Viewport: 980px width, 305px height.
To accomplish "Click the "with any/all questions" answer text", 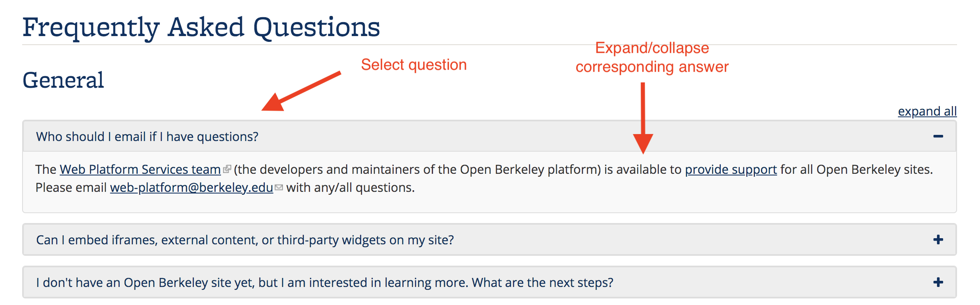I will click(x=351, y=187).
